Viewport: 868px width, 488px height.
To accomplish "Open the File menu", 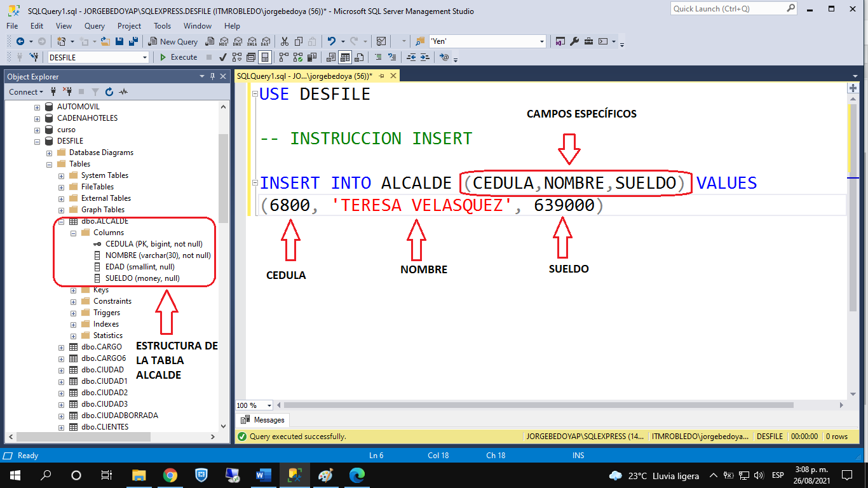I will 12,26.
